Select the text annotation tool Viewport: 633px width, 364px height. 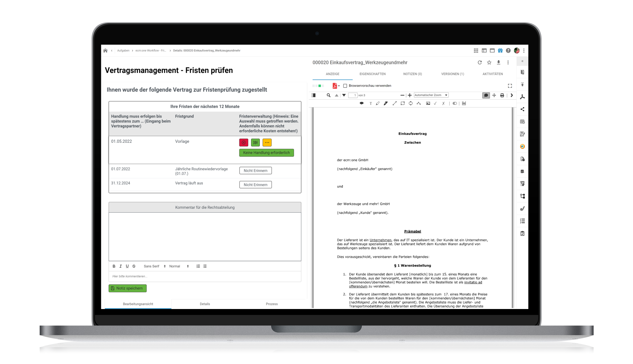[371, 103]
